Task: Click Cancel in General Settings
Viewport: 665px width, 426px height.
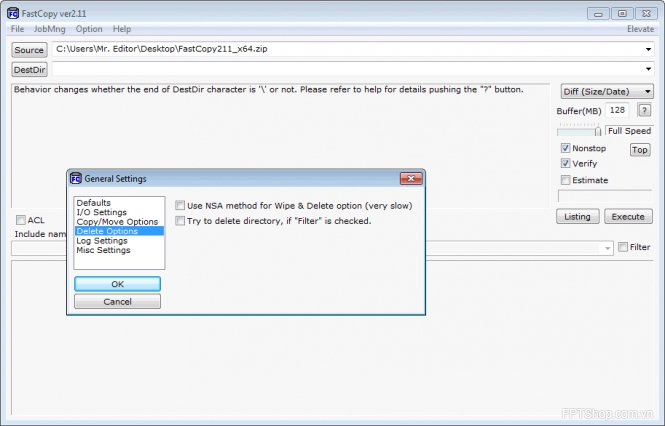Action: (117, 302)
